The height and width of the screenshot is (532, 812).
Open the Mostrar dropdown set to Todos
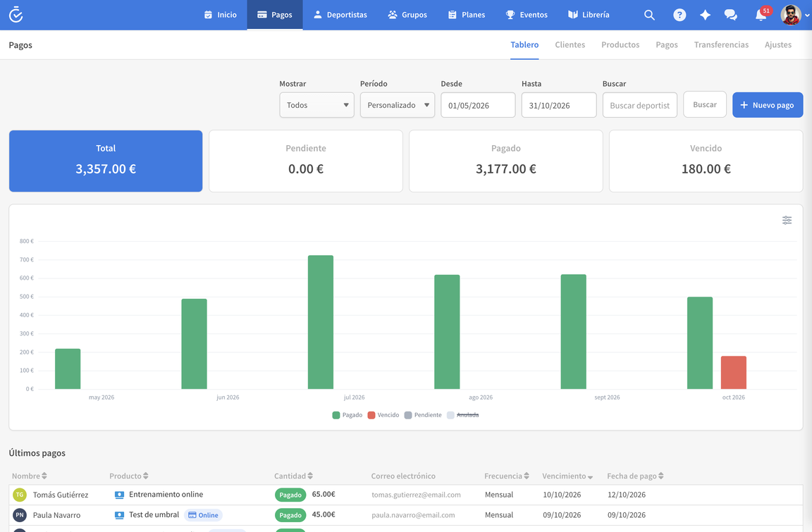[317, 105]
